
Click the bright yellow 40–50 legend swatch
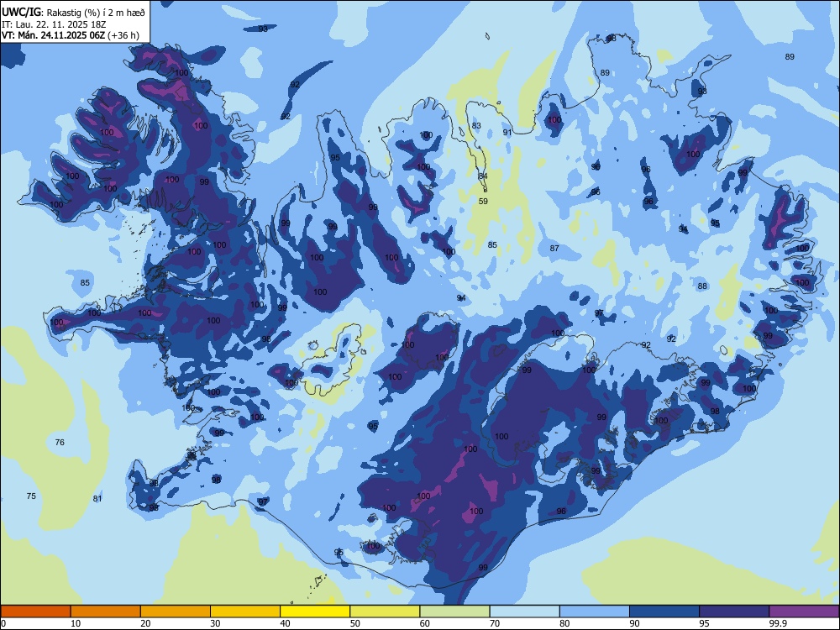click(315, 612)
